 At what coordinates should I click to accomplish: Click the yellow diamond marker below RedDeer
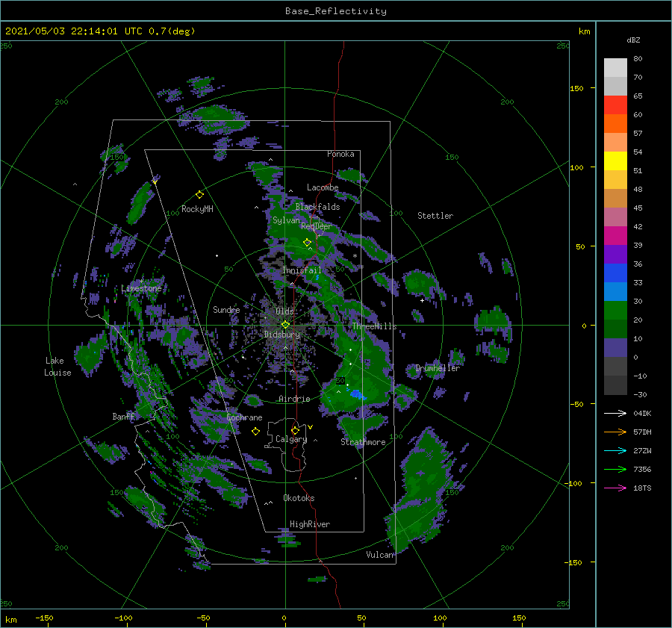(307, 242)
